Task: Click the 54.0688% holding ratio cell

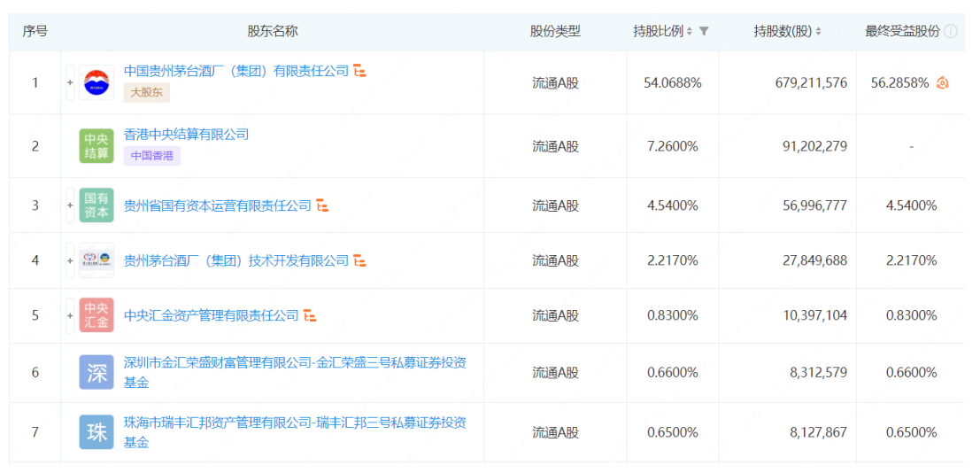Action: point(673,82)
